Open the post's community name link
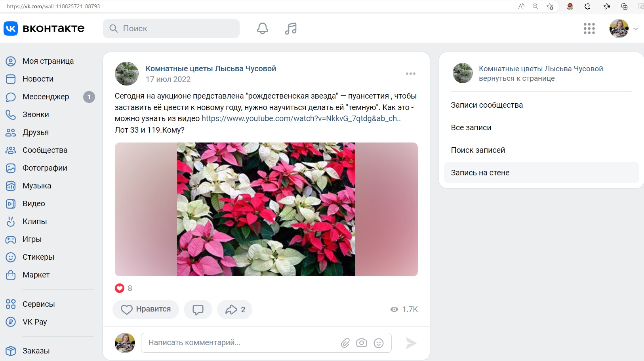 click(211, 68)
